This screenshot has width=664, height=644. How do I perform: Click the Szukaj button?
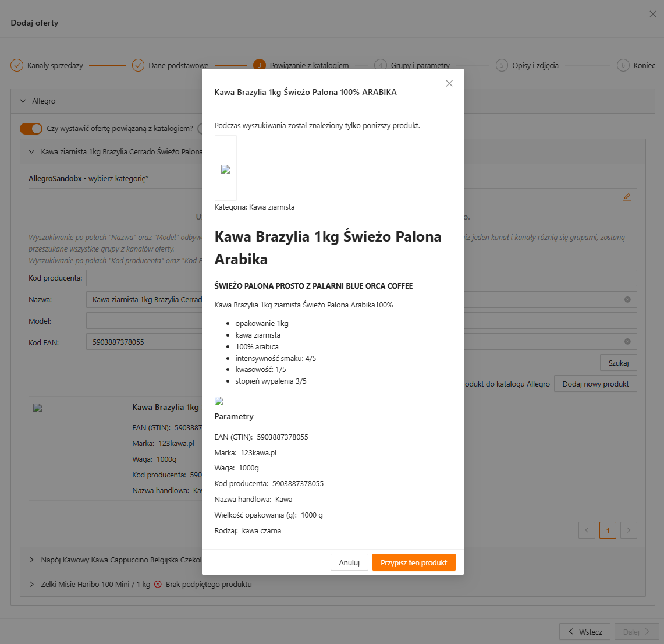(618, 363)
